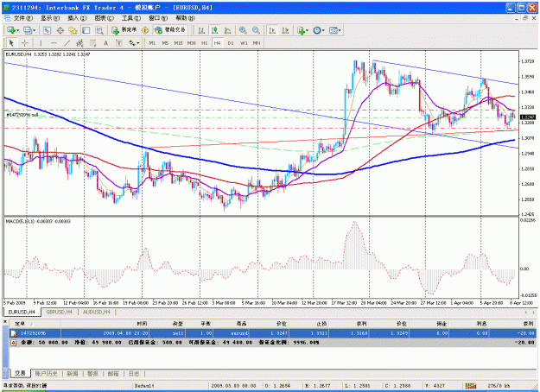
Task: Click the zoom in magnifier
Action: pos(243,30)
